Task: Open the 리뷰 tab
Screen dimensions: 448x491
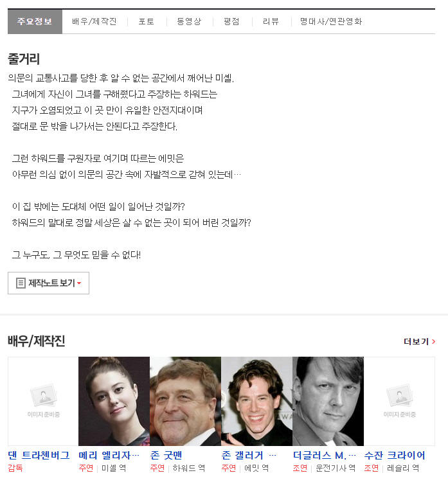Action: [271, 22]
